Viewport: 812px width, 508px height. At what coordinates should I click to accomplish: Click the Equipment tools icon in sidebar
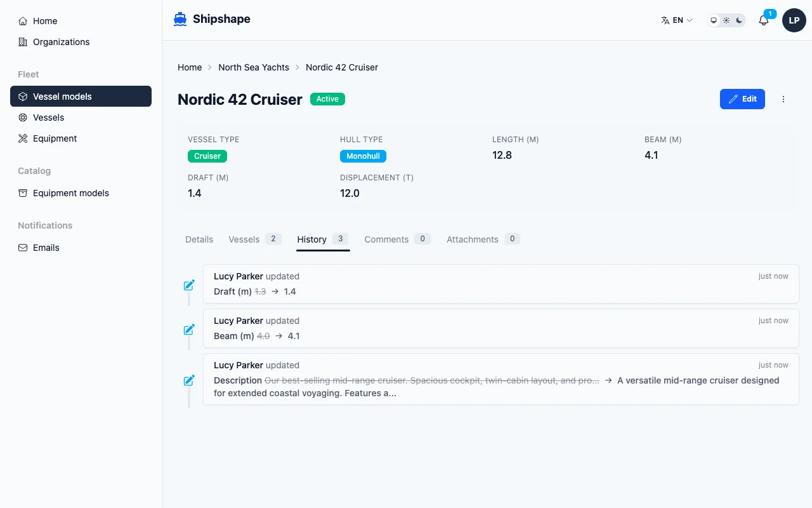click(23, 138)
